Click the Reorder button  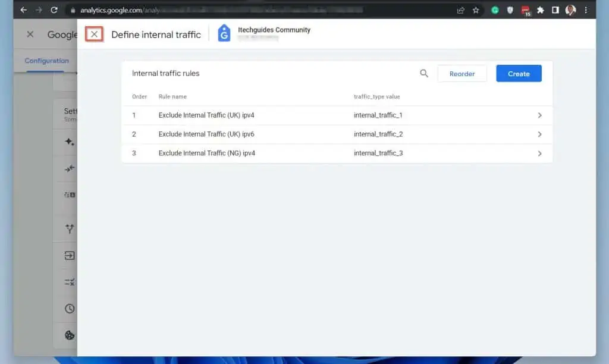pyautogui.click(x=462, y=74)
